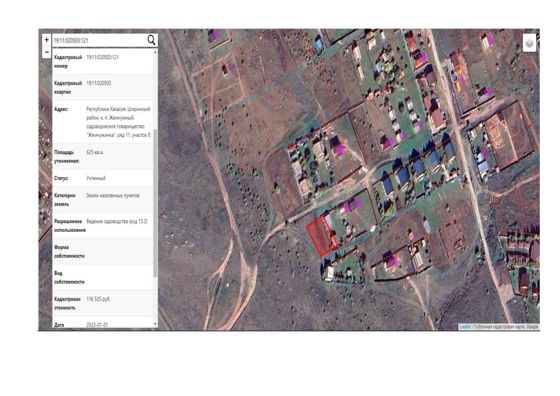Click the Кадастровый квартал value row
Image resolution: width=560 pixels, height=396 pixels.
tap(103, 87)
